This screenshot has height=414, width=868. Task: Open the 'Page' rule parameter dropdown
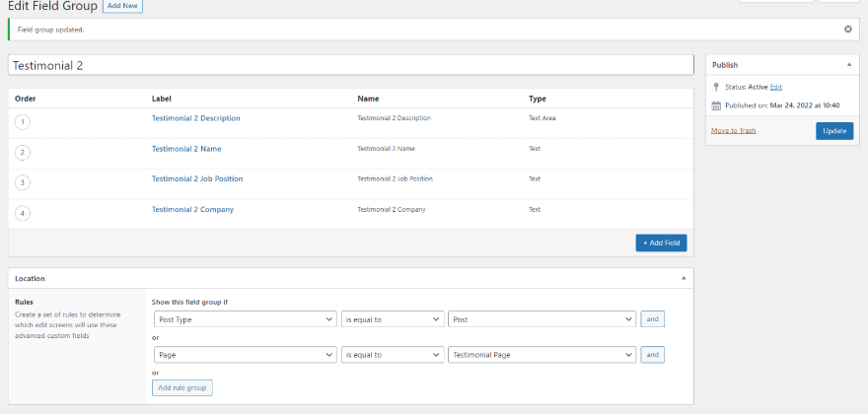coord(246,355)
